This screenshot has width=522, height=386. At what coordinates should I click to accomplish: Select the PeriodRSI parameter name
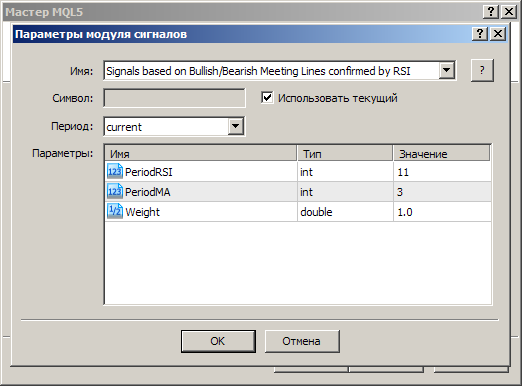pos(149,172)
